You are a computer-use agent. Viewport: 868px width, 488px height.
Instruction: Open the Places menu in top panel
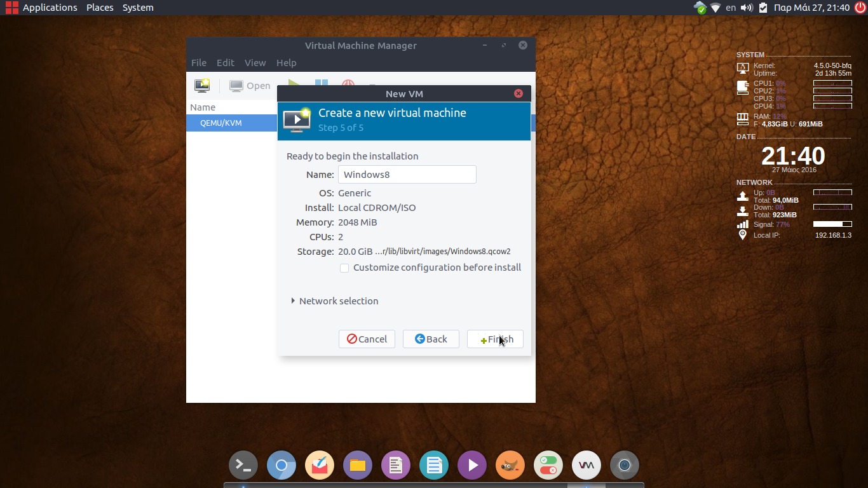[x=100, y=8]
